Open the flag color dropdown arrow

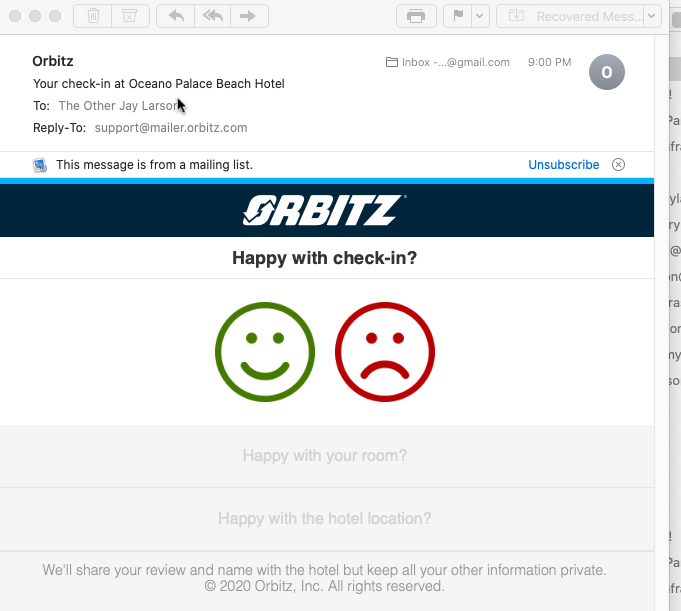pyautogui.click(x=480, y=16)
